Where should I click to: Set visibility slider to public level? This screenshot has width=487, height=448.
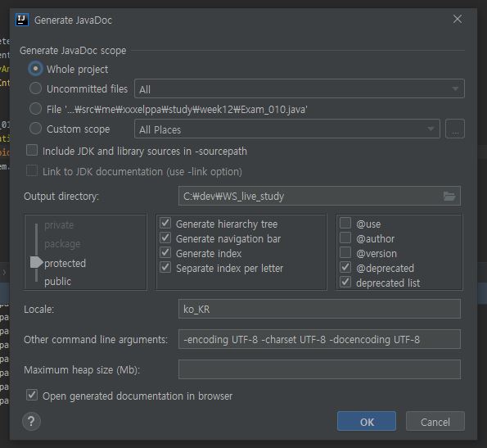point(58,282)
